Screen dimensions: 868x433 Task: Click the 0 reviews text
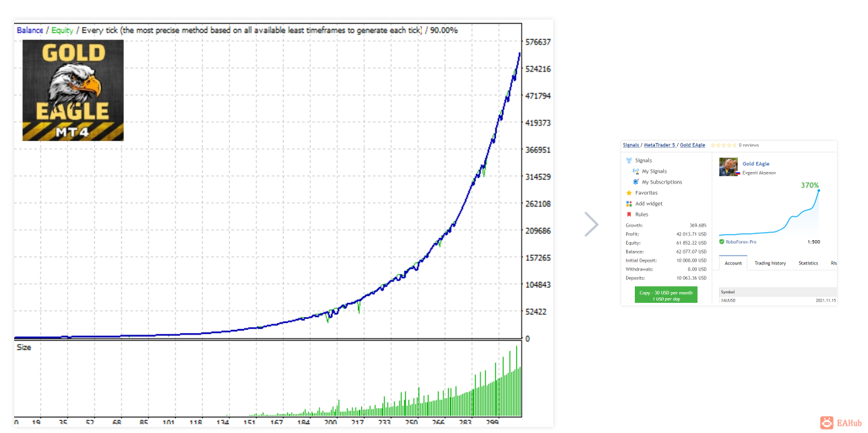[749, 145]
